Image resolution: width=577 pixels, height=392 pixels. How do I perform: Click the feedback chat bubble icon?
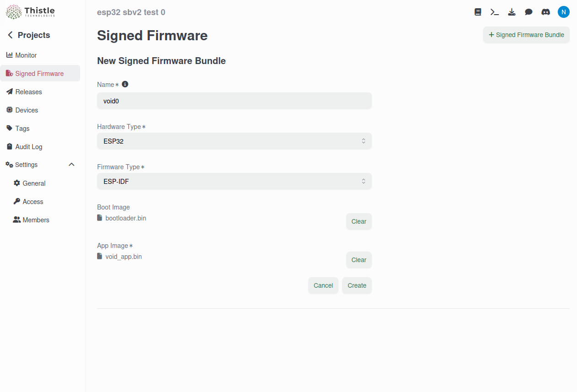(528, 12)
